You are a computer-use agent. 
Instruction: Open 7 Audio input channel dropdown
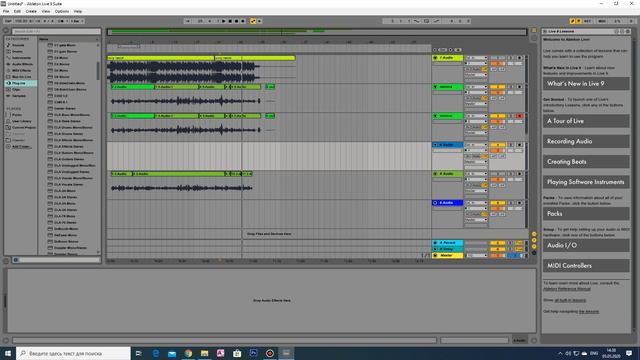[476, 64]
